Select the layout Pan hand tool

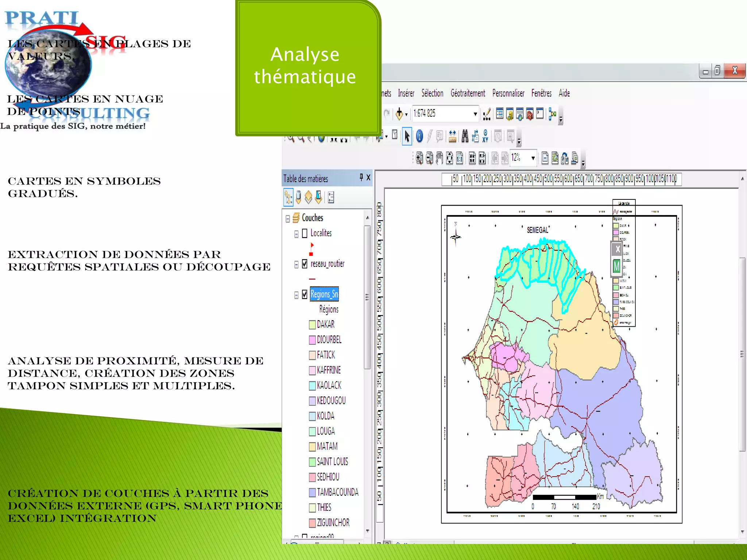(439, 158)
